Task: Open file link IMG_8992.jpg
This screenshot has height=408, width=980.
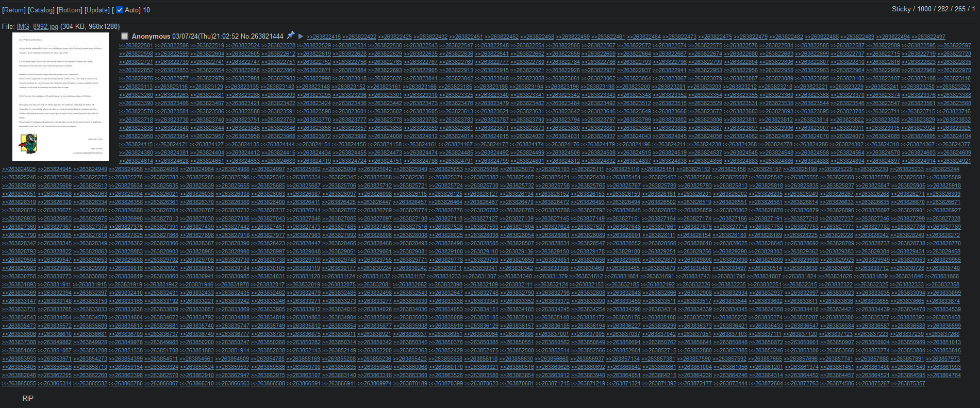Action: tap(38, 26)
